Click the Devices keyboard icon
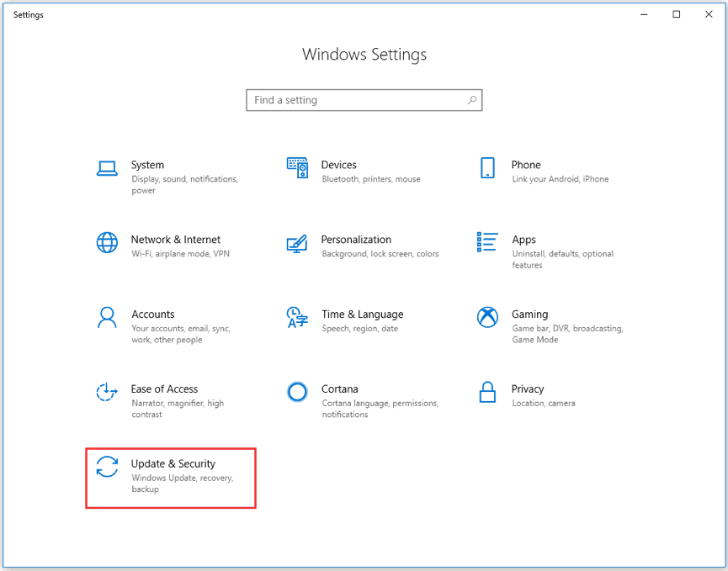Image resolution: width=728 pixels, height=571 pixels. [297, 167]
